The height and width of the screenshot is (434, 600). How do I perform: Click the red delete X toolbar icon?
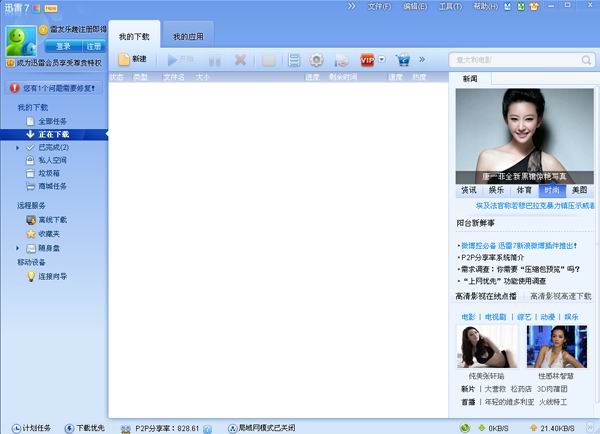pyautogui.click(x=240, y=60)
